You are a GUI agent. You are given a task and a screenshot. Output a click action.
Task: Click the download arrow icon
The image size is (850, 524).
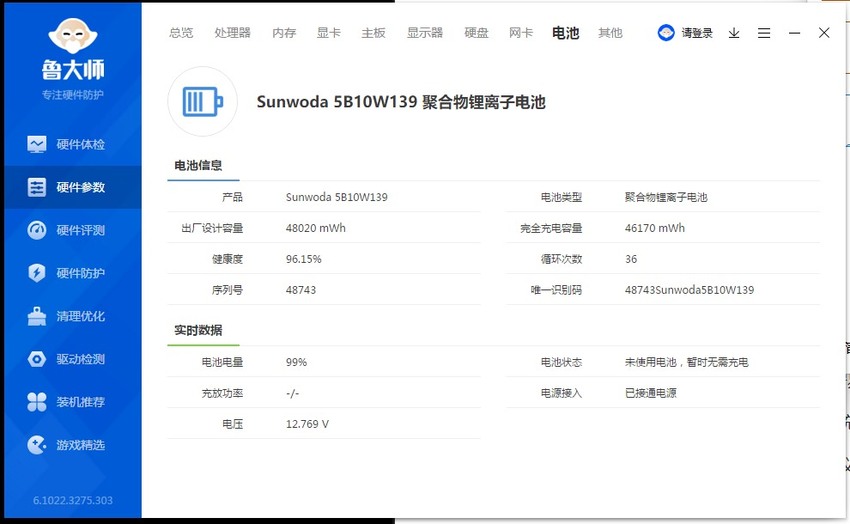[x=733, y=33]
